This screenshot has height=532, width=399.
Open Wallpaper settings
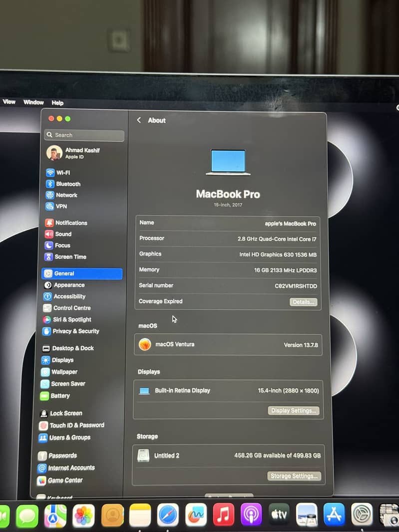click(x=59, y=372)
